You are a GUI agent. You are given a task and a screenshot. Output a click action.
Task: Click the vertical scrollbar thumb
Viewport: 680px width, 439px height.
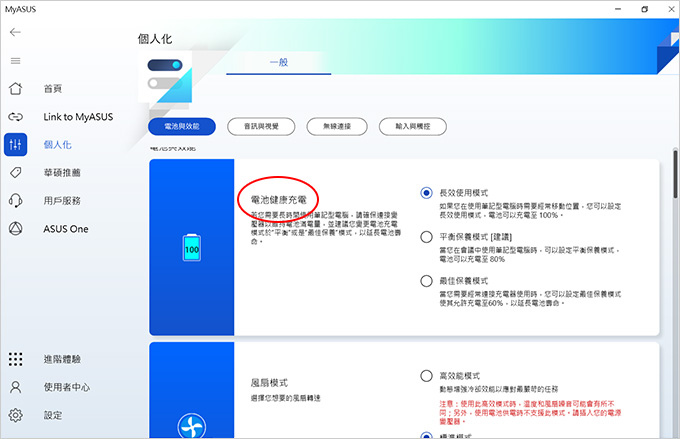coord(675,174)
